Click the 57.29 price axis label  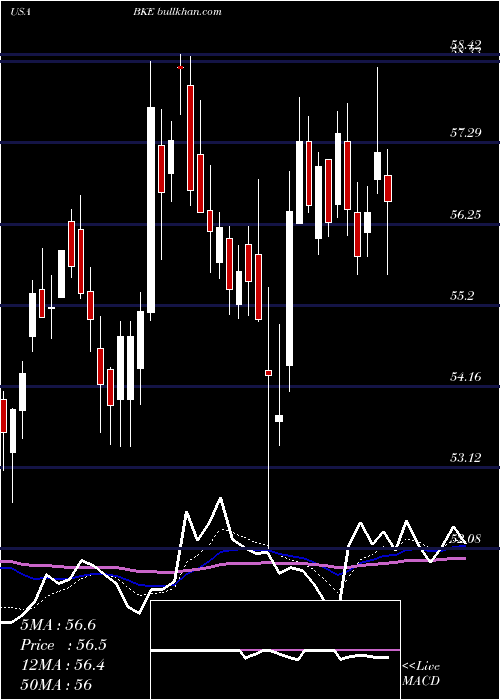(x=466, y=133)
